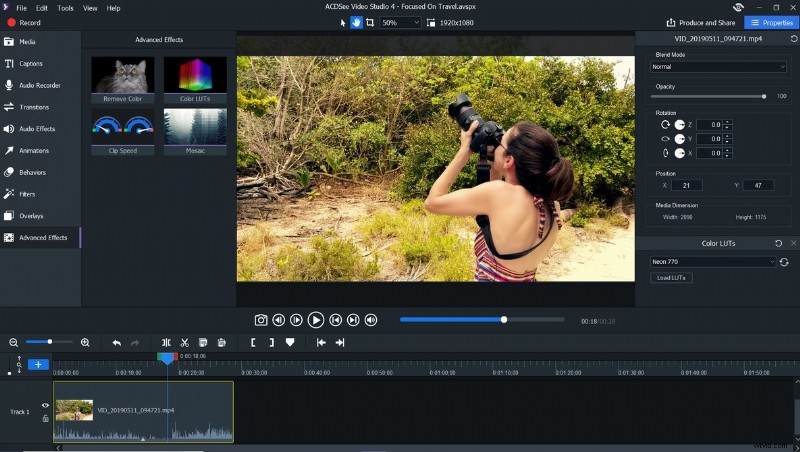Choose the Mosaic effect thumbnail
This screenshot has height=452, width=800.
[195, 132]
